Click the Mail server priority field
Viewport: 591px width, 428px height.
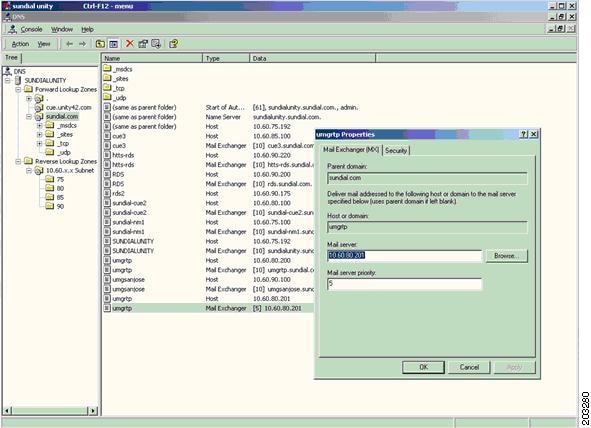tap(404, 284)
